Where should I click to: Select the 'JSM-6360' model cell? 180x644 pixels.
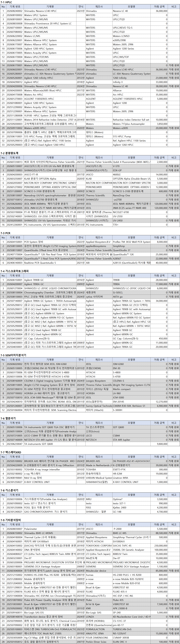point(131,364)
